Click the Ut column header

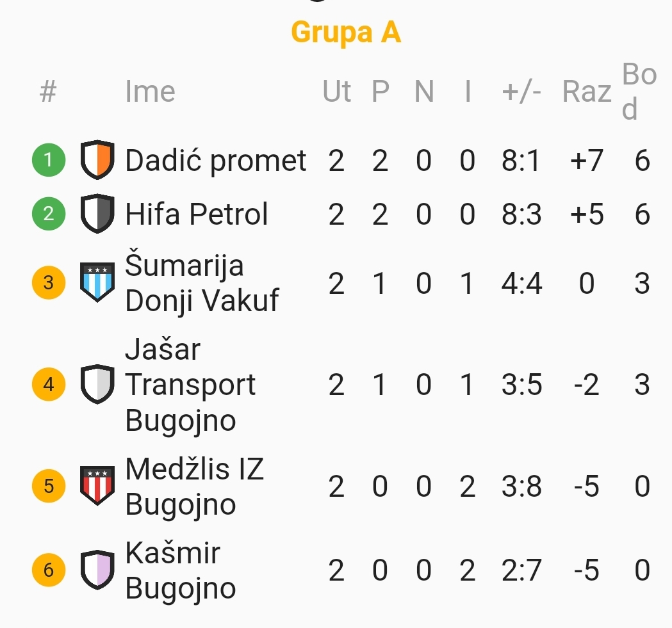point(337,92)
